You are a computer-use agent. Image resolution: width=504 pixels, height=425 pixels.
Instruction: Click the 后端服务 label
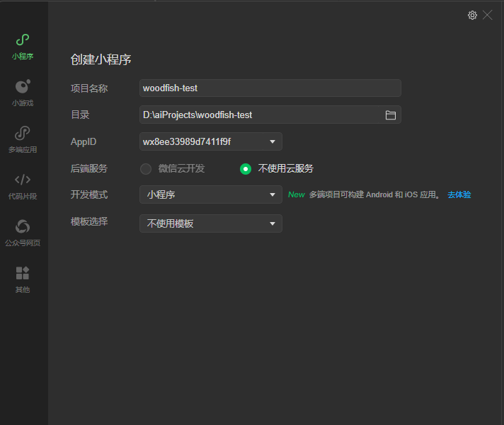89,168
